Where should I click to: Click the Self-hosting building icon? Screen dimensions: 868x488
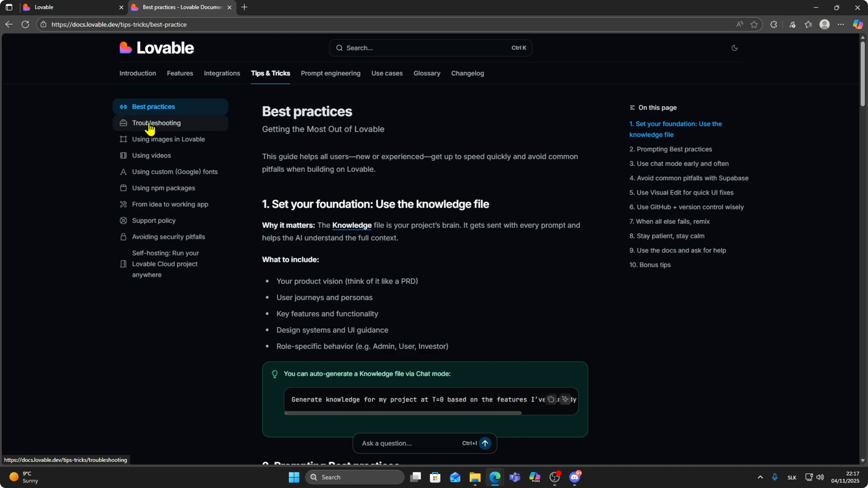click(123, 264)
